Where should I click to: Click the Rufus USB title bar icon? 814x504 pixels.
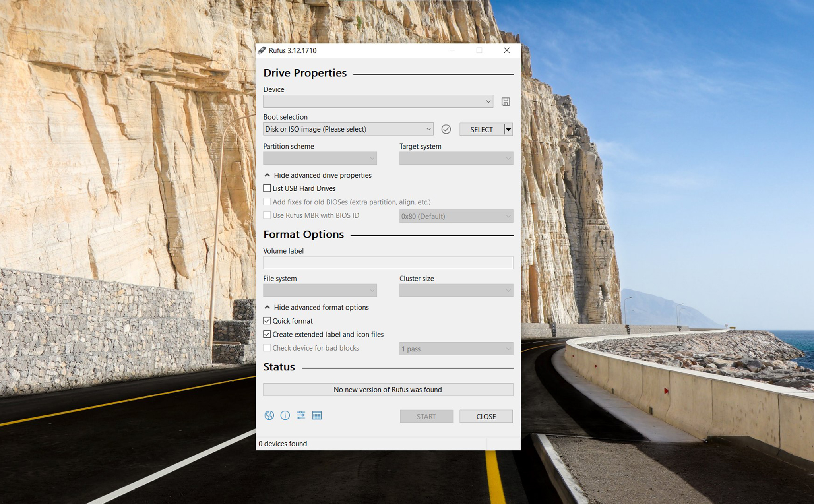pos(262,50)
